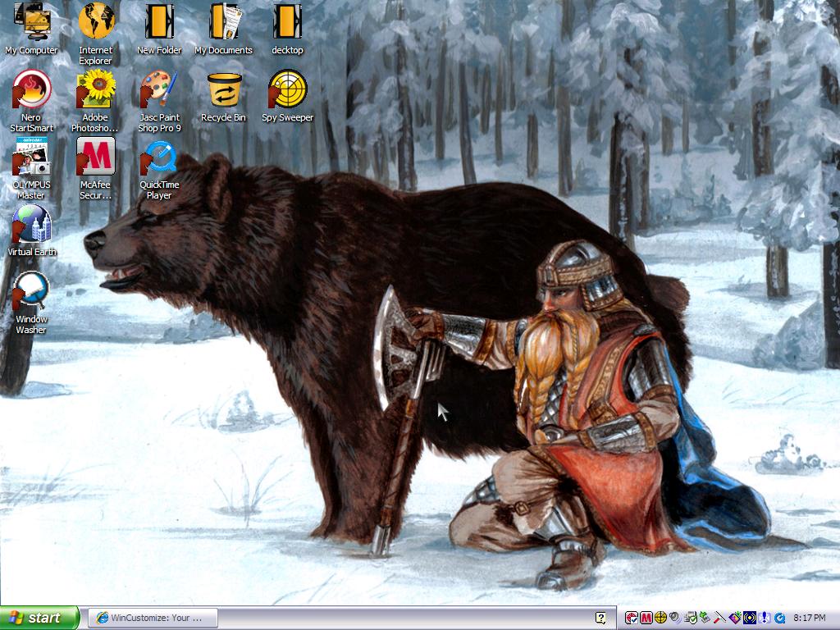Viewport: 840px width, 630px height.
Task: Select Jasc Paint Shop Pro 9 icon
Action: (159, 101)
